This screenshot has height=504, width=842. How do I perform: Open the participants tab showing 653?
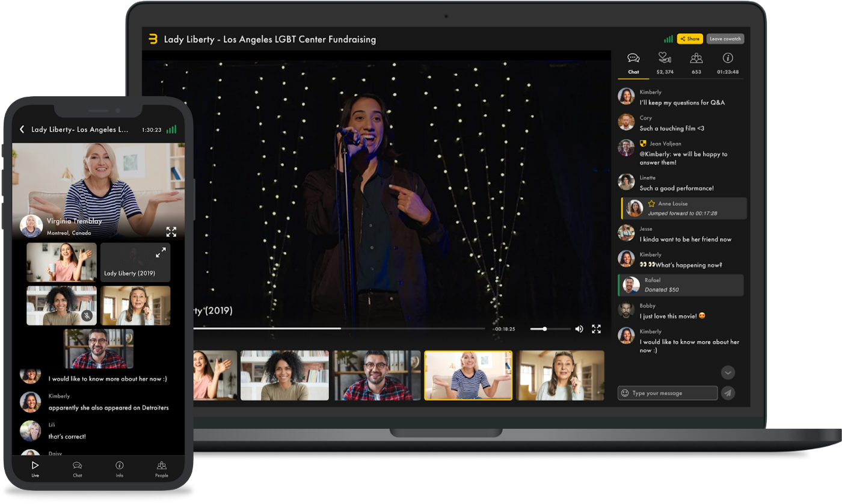[x=696, y=64]
